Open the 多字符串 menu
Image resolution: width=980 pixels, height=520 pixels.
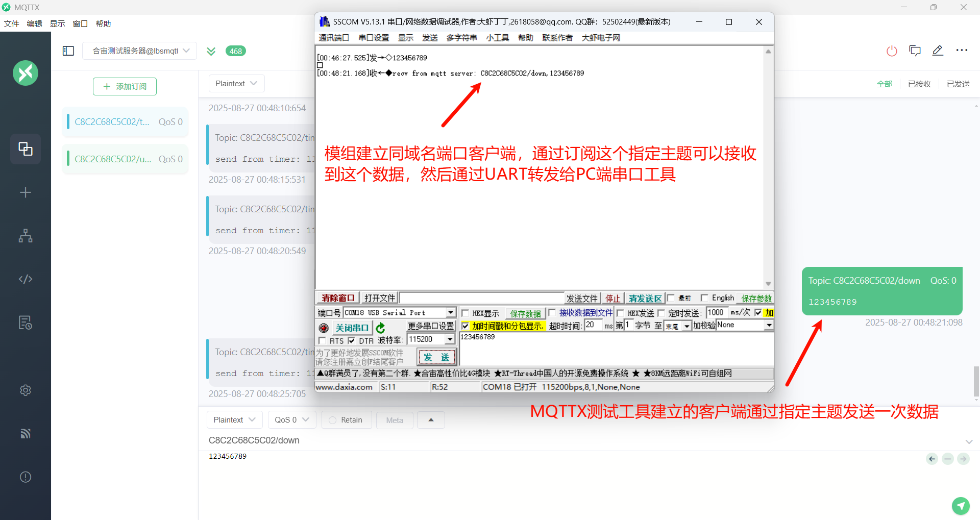click(x=461, y=38)
